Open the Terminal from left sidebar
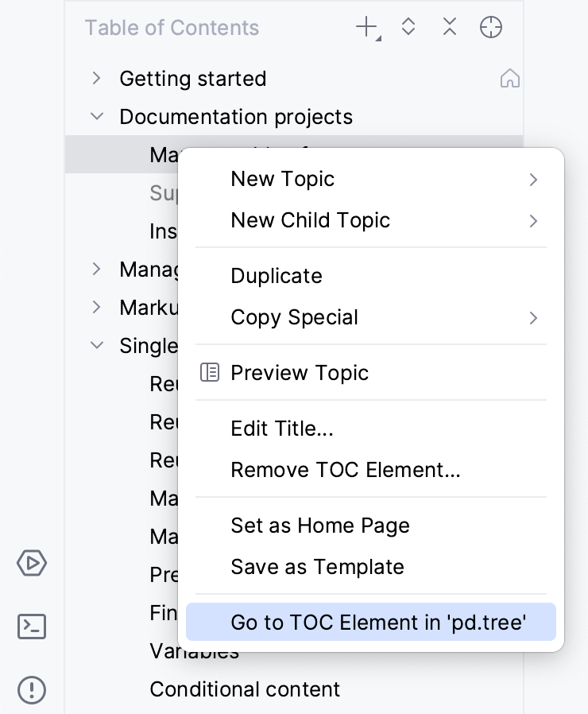Image resolution: width=588 pixels, height=714 pixels. pos(32,627)
